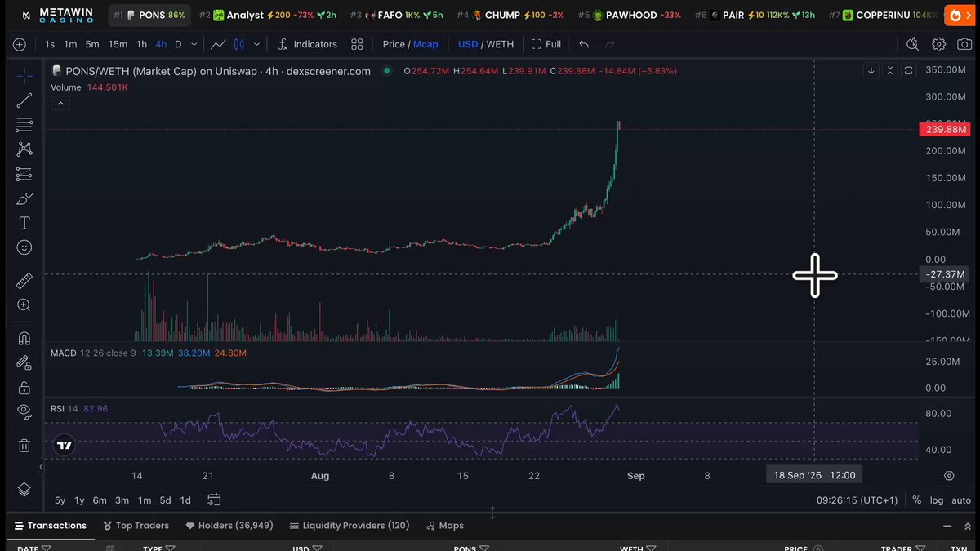Toggle hide all drawings eye icon
980x551 pixels.
[x=24, y=411]
